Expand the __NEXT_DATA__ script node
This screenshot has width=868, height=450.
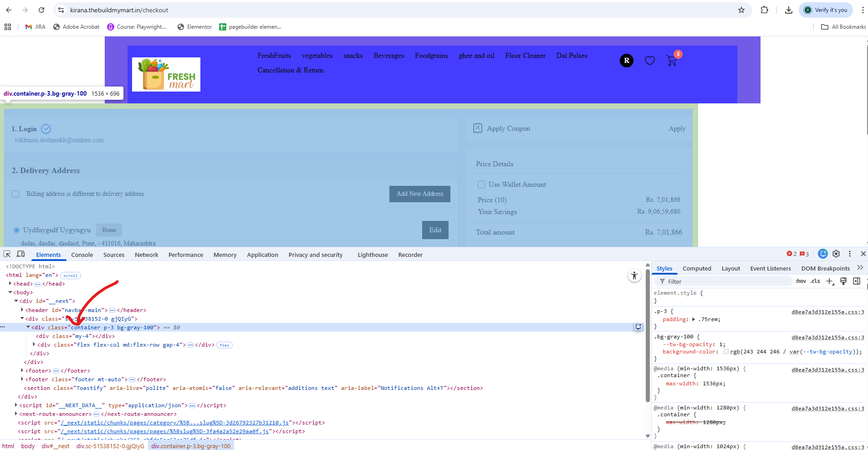coord(16,405)
